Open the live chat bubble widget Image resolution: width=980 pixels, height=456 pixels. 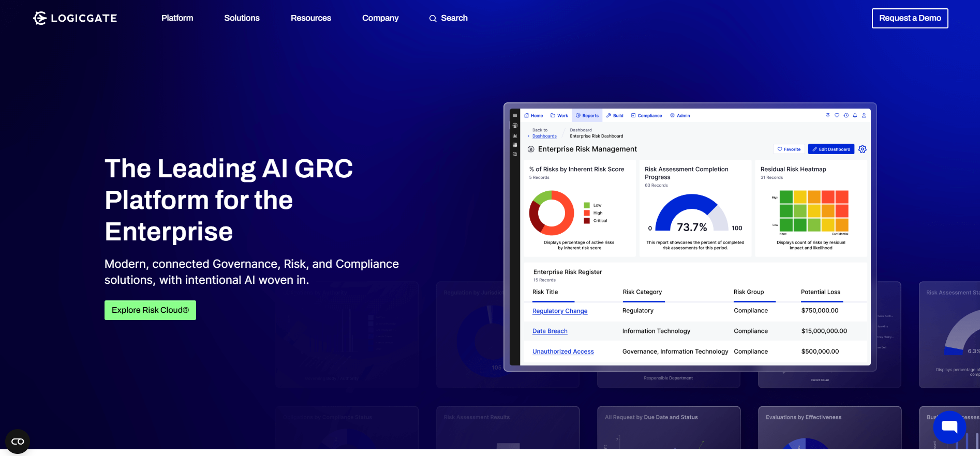(949, 427)
